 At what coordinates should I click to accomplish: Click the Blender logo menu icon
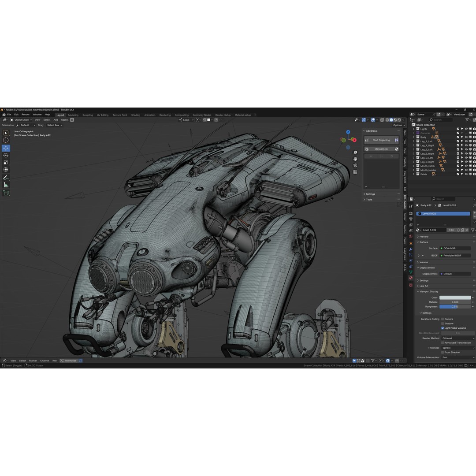point(4,115)
